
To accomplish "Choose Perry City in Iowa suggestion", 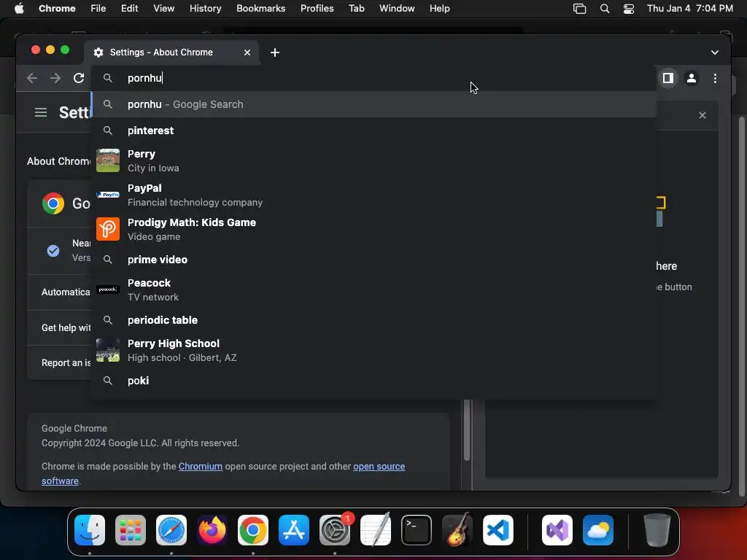I will tap(374, 161).
